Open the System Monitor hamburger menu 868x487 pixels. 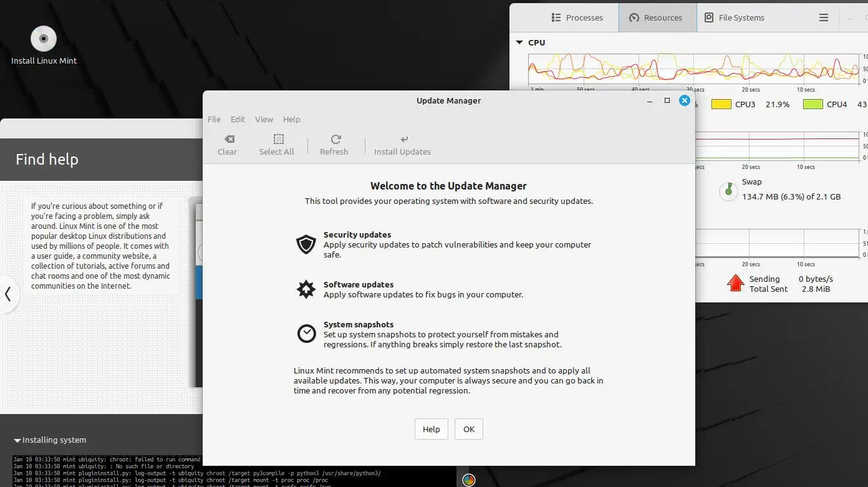[824, 17]
